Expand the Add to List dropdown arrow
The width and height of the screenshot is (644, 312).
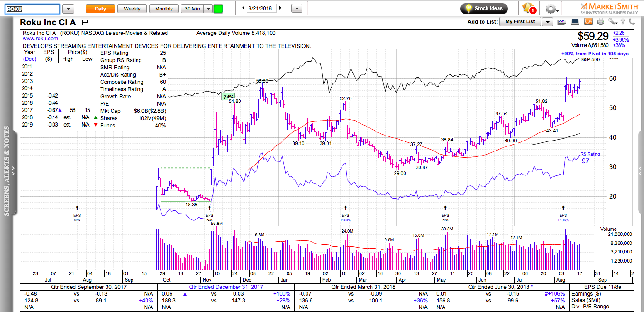pyautogui.click(x=547, y=22)
